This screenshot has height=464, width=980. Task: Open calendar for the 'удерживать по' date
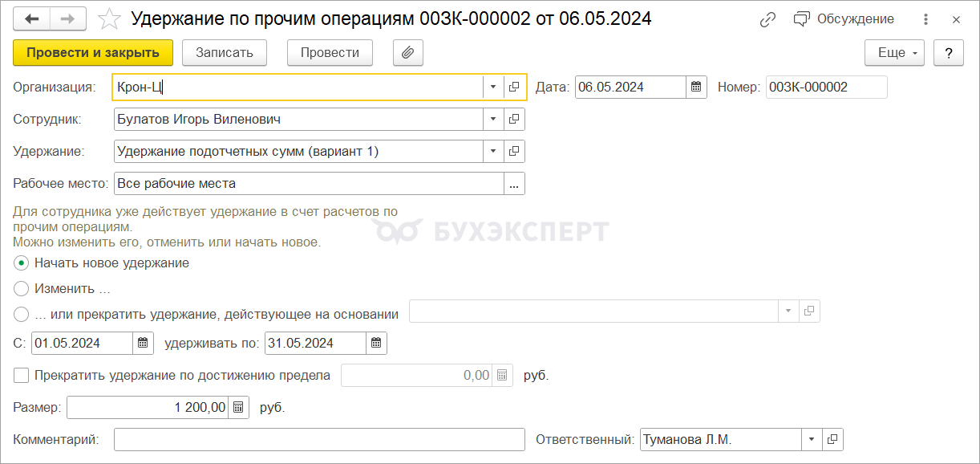click(x=376, y=344)
